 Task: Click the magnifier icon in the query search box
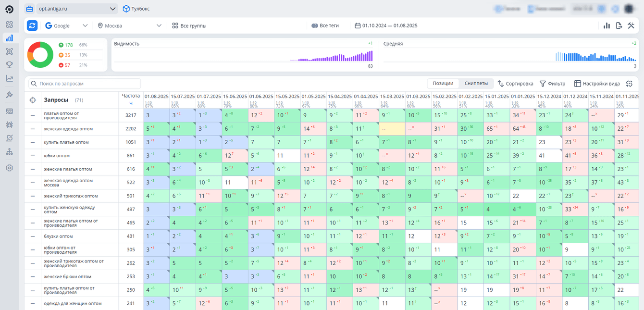point(34,84)
